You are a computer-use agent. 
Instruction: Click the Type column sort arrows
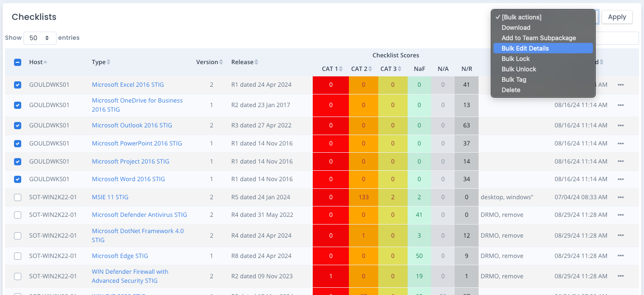tap(108, 62)
